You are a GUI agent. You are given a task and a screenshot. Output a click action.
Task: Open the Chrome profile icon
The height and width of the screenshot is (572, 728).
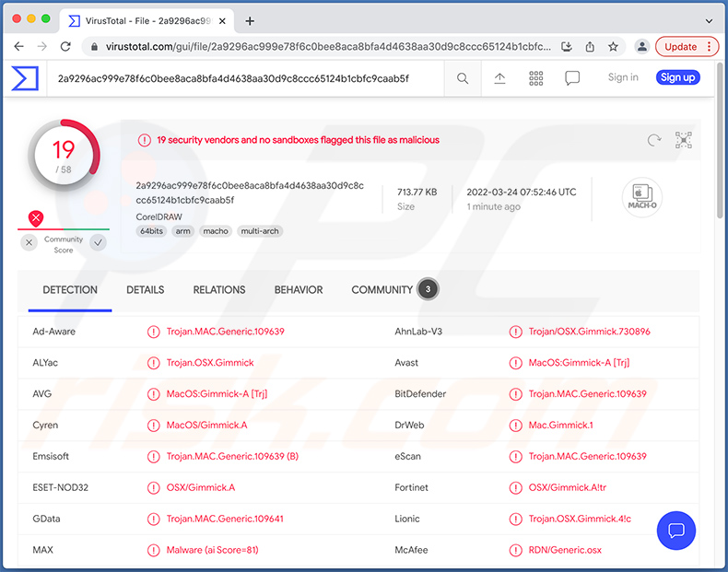coord(642,46)
